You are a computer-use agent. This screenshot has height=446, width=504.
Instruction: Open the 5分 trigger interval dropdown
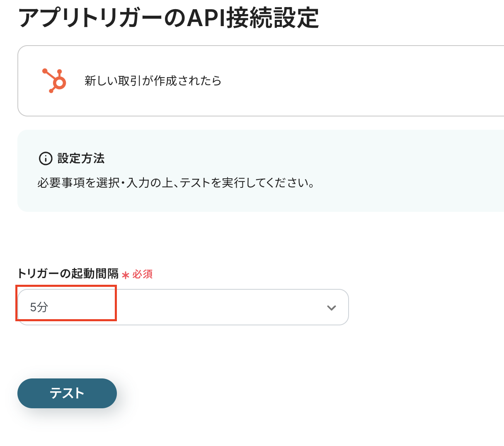click(x=39, y=307)
